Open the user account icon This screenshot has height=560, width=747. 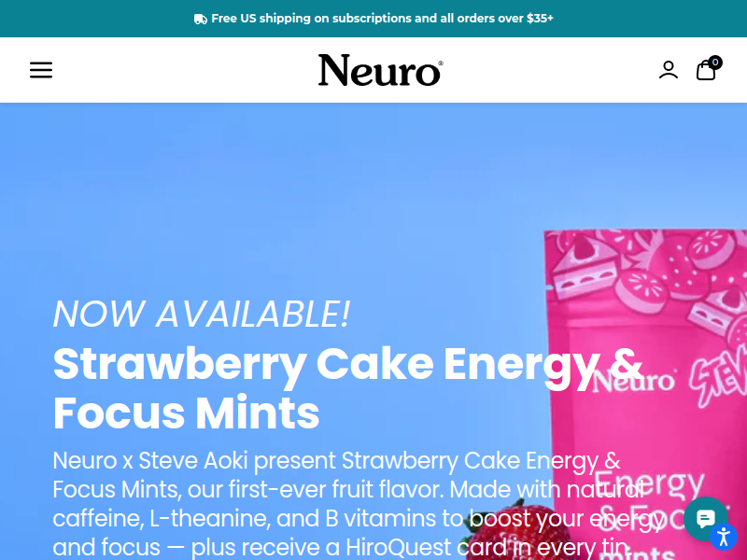pos(669,70)
